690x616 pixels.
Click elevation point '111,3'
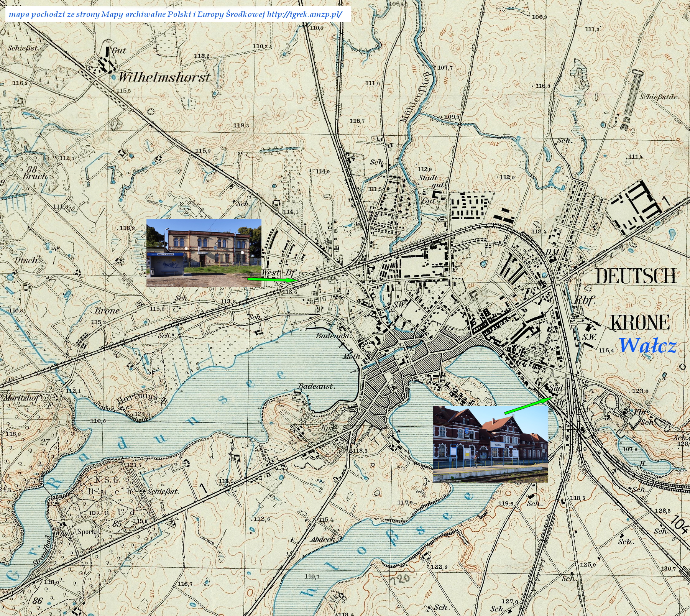pos(592,29)
